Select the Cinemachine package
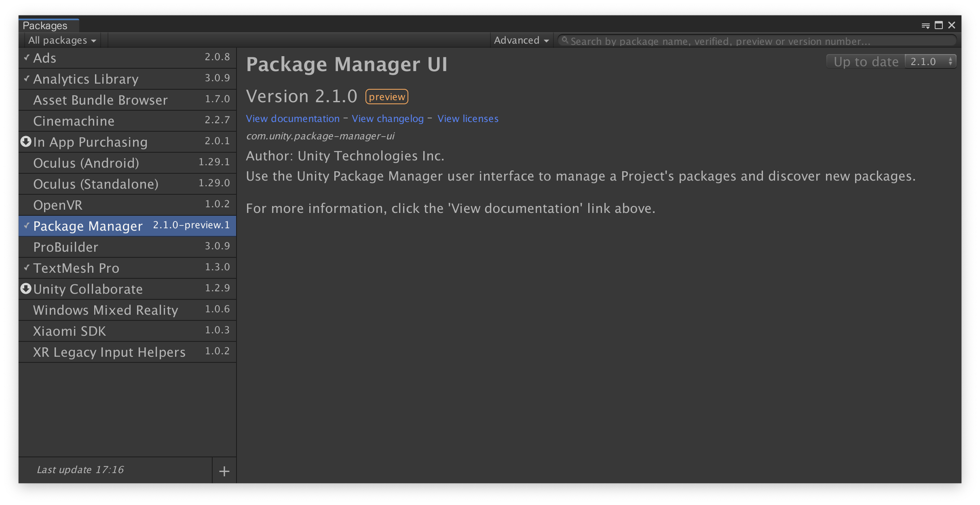 pyautogui.click(x=127, y=121)
